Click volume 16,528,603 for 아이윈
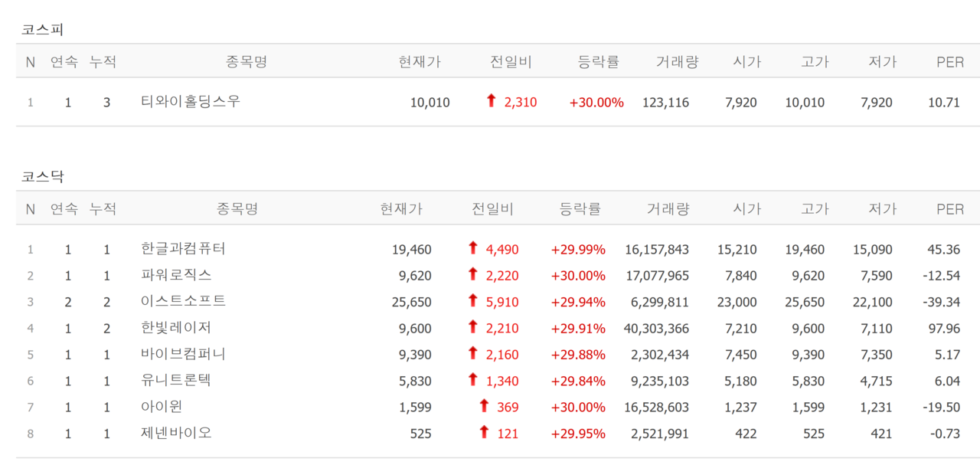This screenshot has width=980, height=465. tap(657, 408)
